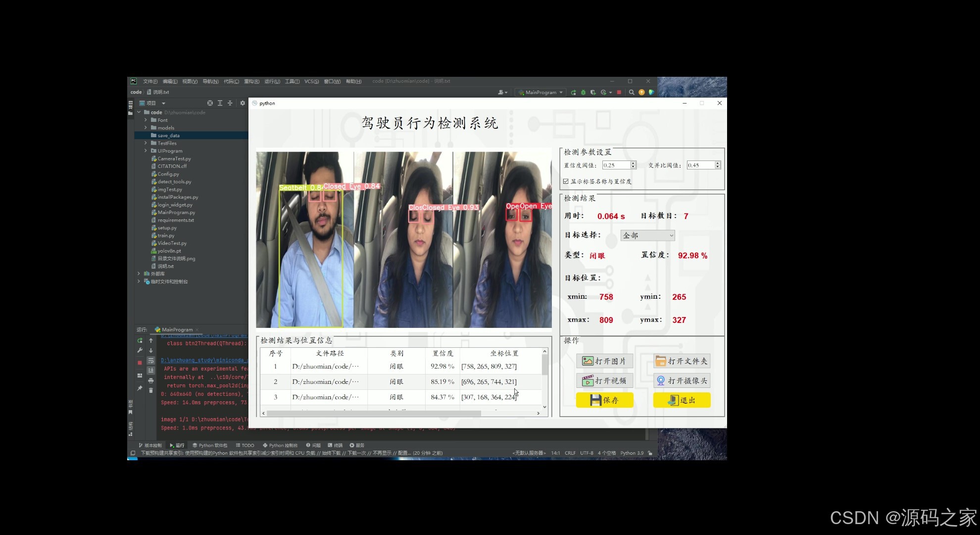Screen dimensions: 980x535
Task: Open Search Everywhere magnifier in PyCharm toolbar
Action: point(632,92)
